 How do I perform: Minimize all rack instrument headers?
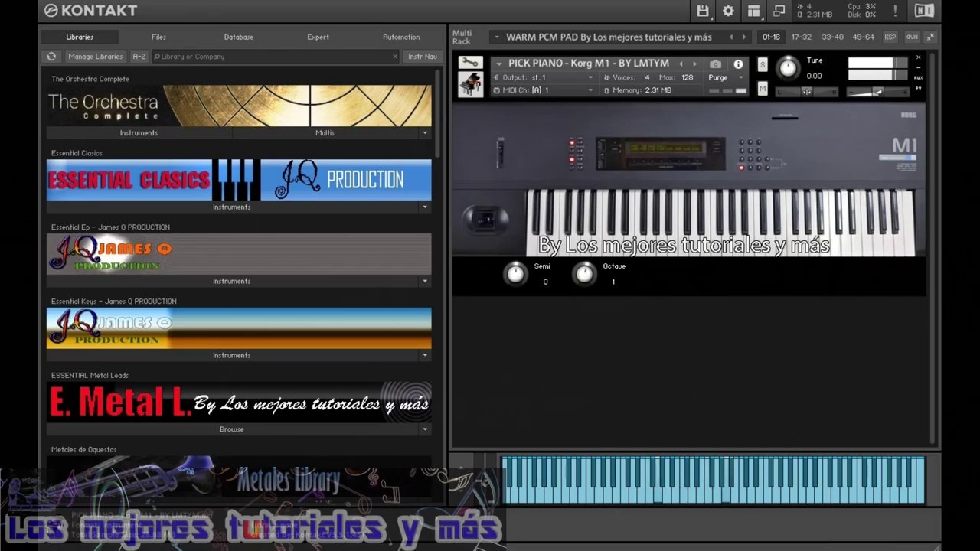tap(930, 37)
